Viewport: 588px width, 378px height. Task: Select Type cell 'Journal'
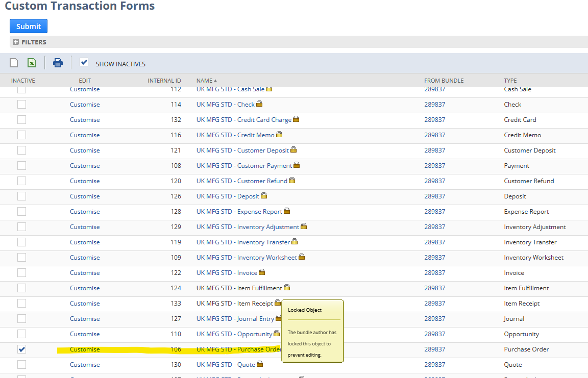coord(514,319)
